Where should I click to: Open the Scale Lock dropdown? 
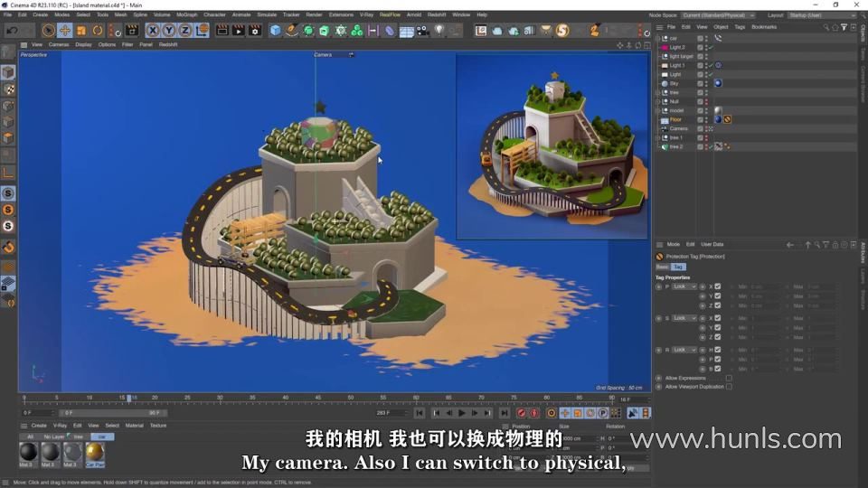point(684,318)
